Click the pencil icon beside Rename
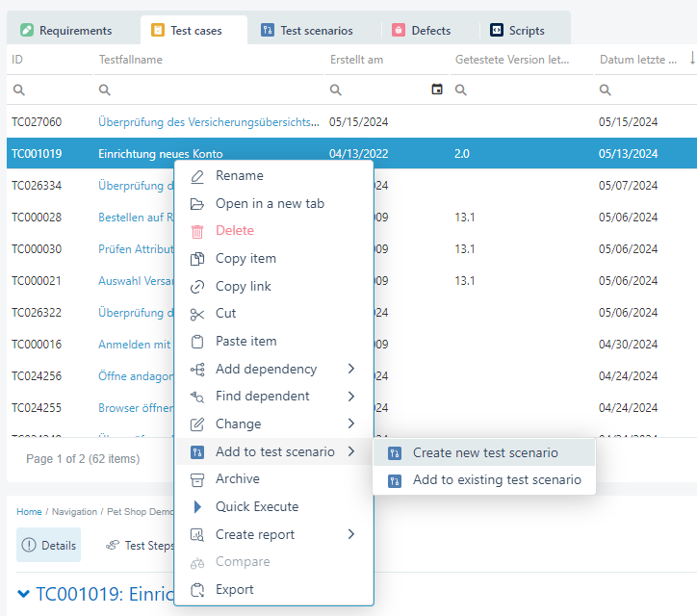This screenshot has width=697, height=616. 197,176
